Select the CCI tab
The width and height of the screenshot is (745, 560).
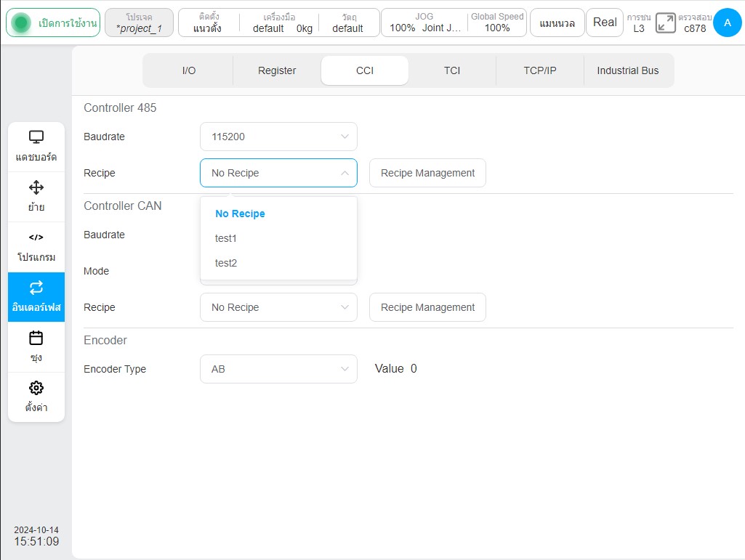(364, 70)
